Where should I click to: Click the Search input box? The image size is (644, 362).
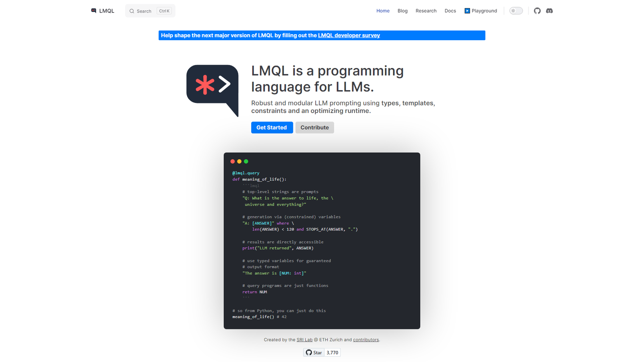click(x=150, y=11)
